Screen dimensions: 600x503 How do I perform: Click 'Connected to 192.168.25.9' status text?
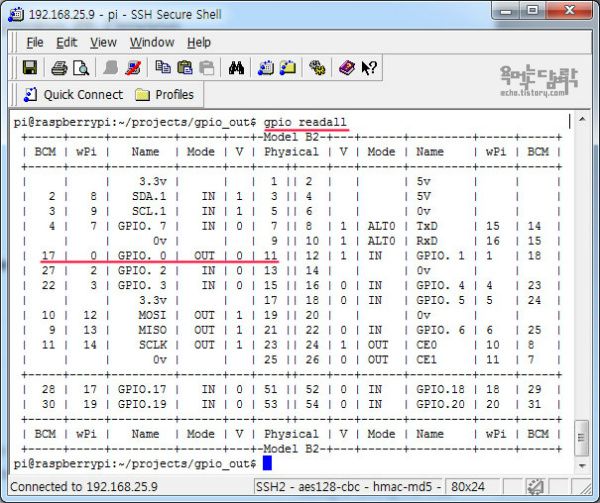point(84,487)
